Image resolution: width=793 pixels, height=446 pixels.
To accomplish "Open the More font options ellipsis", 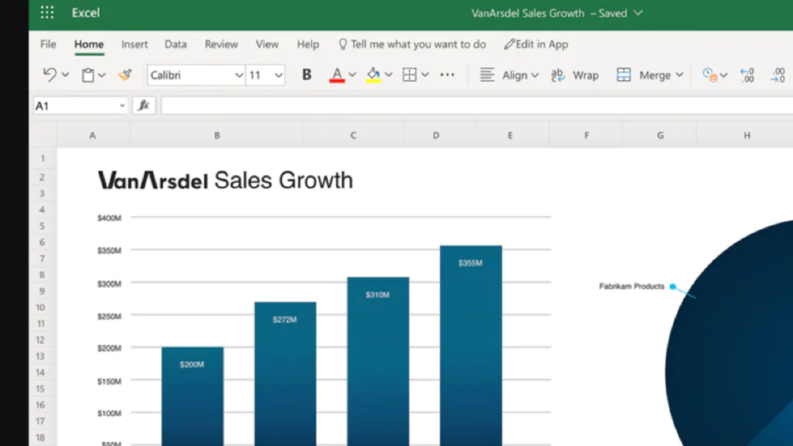I will [x=447, y=75].
